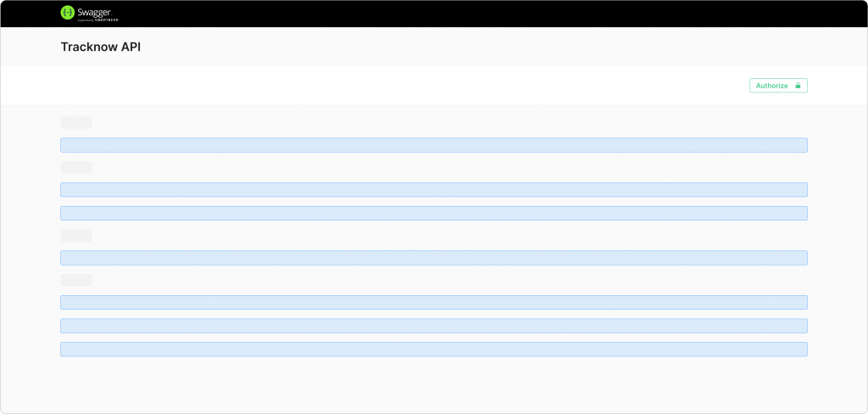The width and height of the screenshot is (868, 414).
Task: Collapse the first gray section tag placeholder
Action: (75, 122)
